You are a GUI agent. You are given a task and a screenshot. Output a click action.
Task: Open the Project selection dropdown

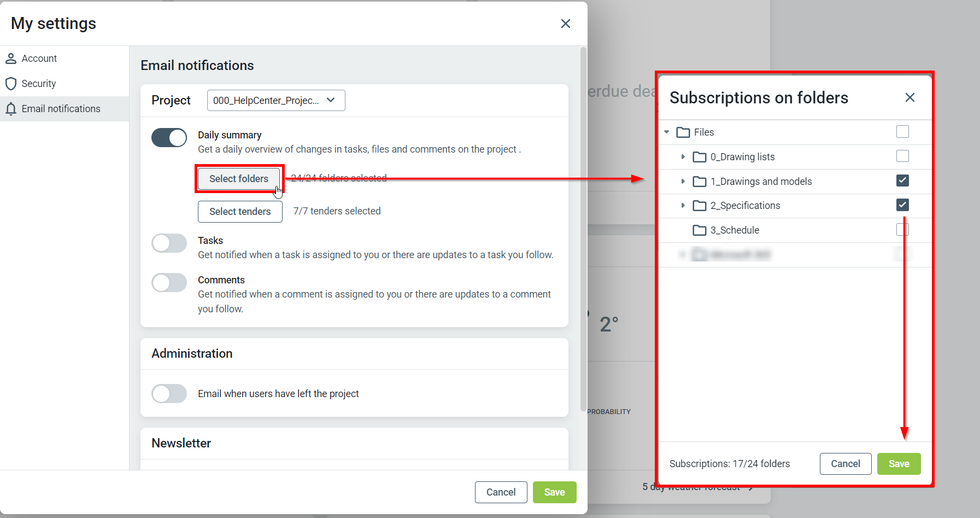point(275,101)
